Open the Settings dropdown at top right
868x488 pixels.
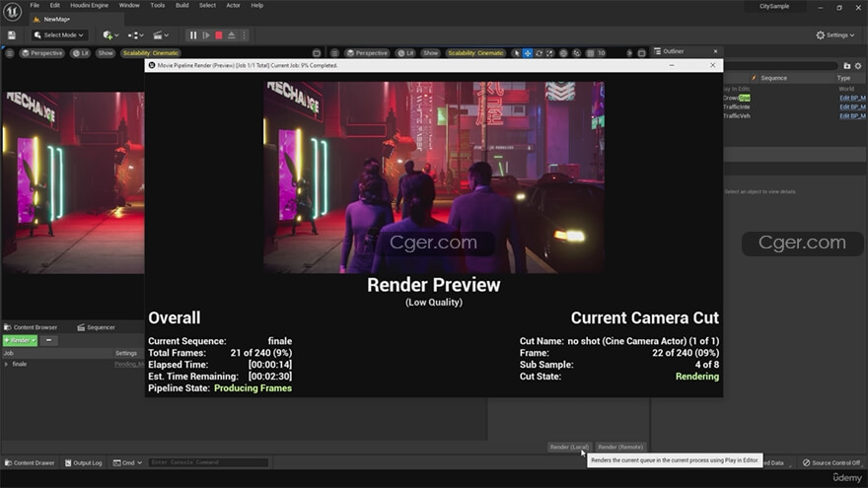click(x=834, y=35)
